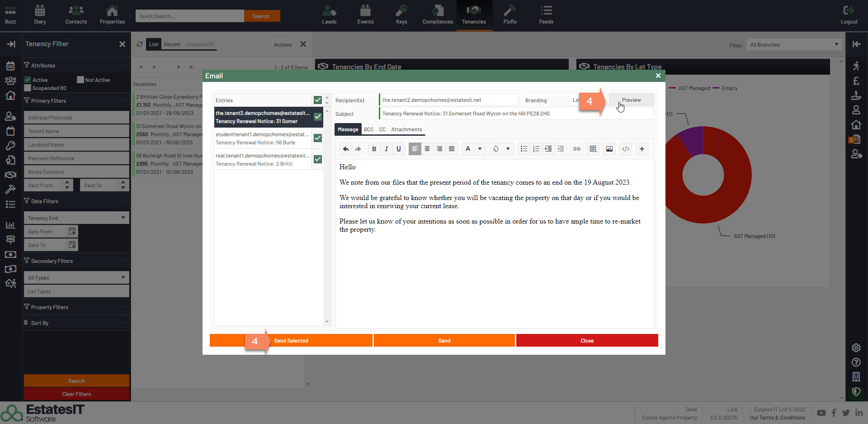Screen dimensions: 868x424
Task: Uncheck the studenttenant1 email entry
Action: [318, 138]
